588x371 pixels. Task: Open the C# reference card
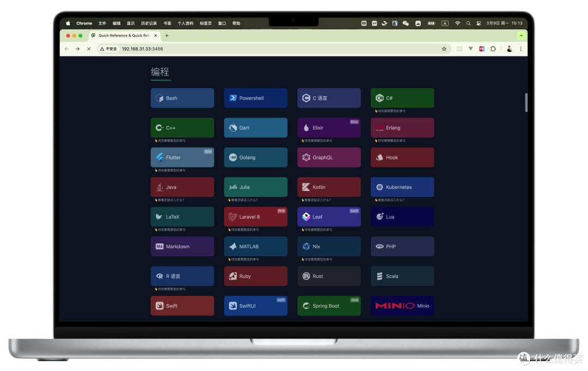(x=402, y=98)
